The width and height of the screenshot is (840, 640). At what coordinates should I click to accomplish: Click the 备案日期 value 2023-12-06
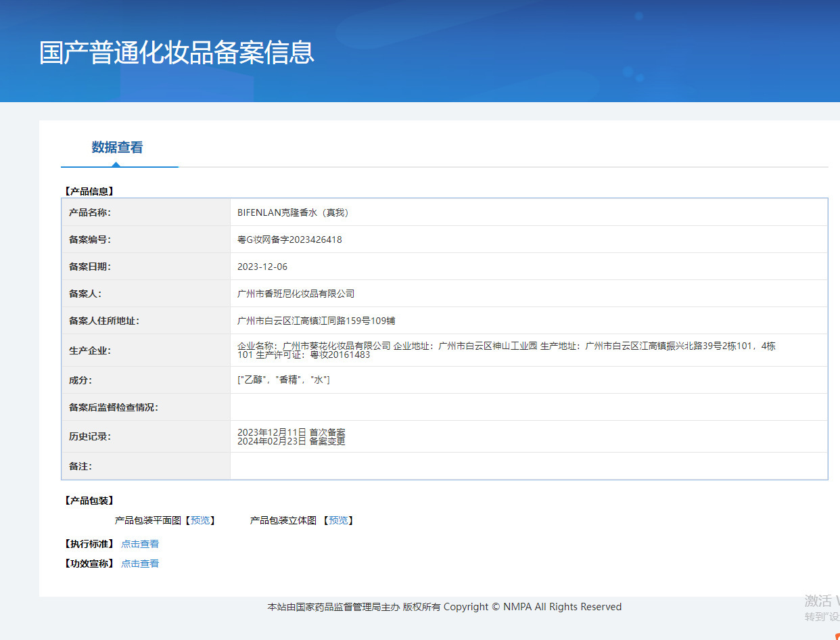click(262, 267)
